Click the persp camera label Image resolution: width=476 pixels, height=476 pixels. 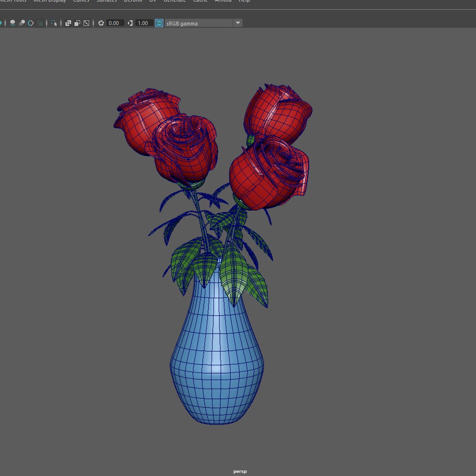240,472
